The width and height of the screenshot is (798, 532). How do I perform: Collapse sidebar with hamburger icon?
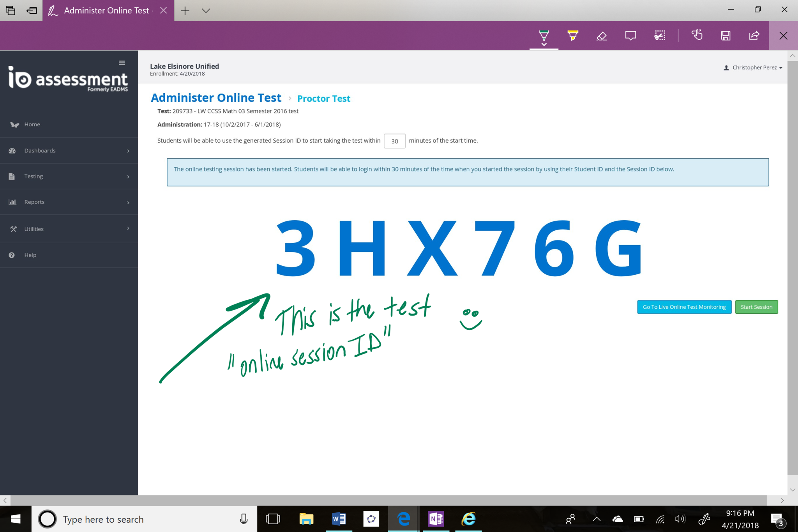122,63
